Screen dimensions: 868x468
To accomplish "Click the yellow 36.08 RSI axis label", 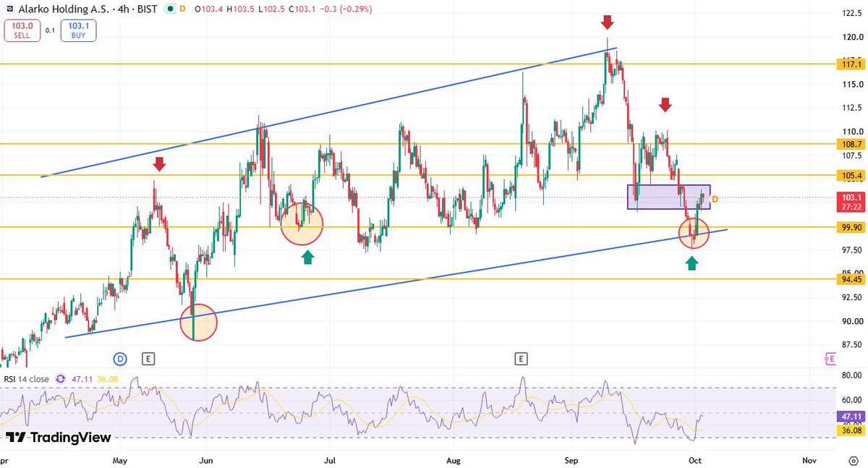I will (851, 431).
